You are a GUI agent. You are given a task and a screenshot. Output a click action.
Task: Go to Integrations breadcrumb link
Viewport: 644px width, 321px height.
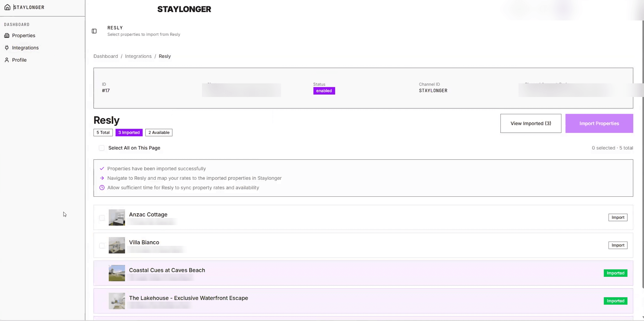tap(138, 56)
